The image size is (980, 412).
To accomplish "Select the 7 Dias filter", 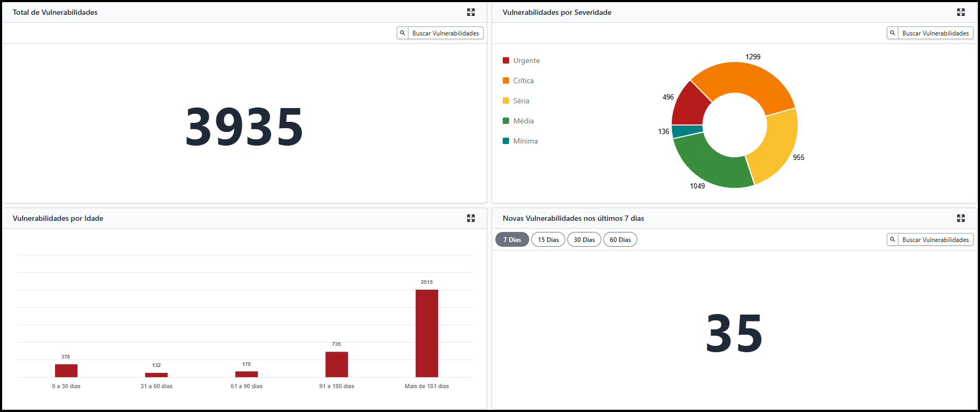I will tap(512, 240).
